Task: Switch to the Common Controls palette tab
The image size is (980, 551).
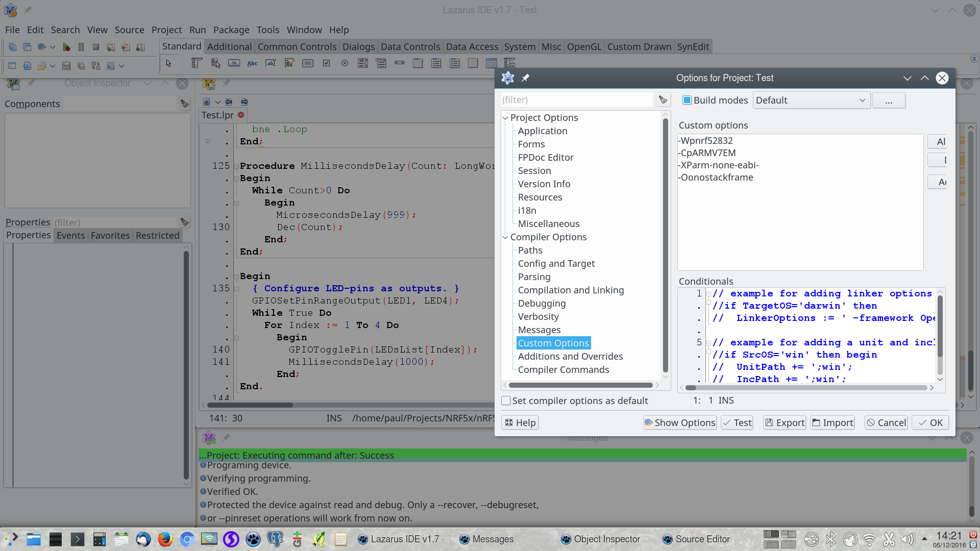Action: point(297,47)
